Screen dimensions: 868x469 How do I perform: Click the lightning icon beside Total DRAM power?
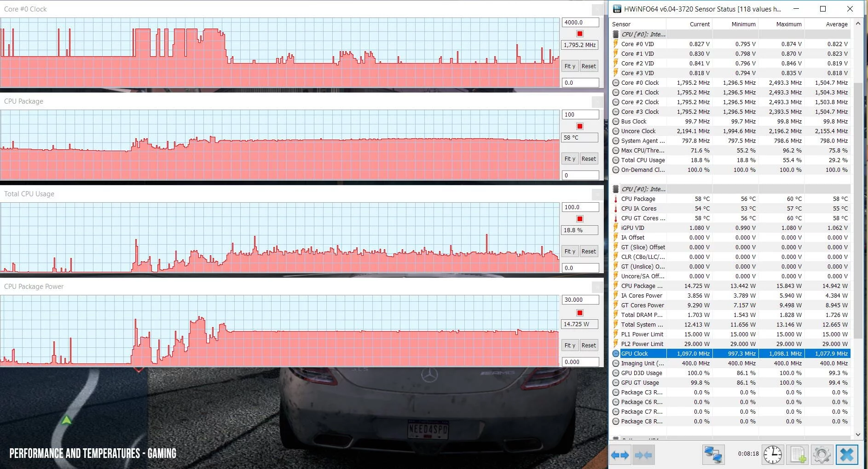(x=616, y=315)
